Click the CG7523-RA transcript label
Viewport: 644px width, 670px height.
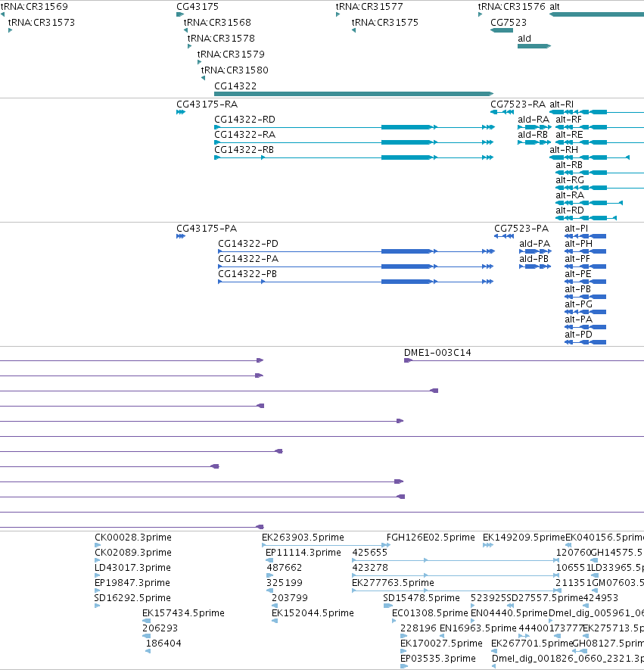pos(518,104)
